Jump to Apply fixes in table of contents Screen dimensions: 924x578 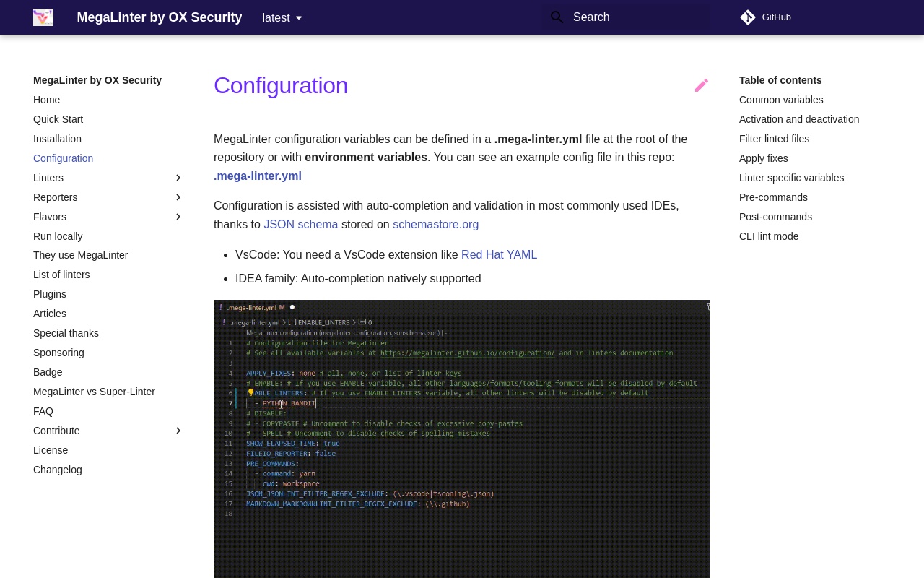click(x=763, y=158)
